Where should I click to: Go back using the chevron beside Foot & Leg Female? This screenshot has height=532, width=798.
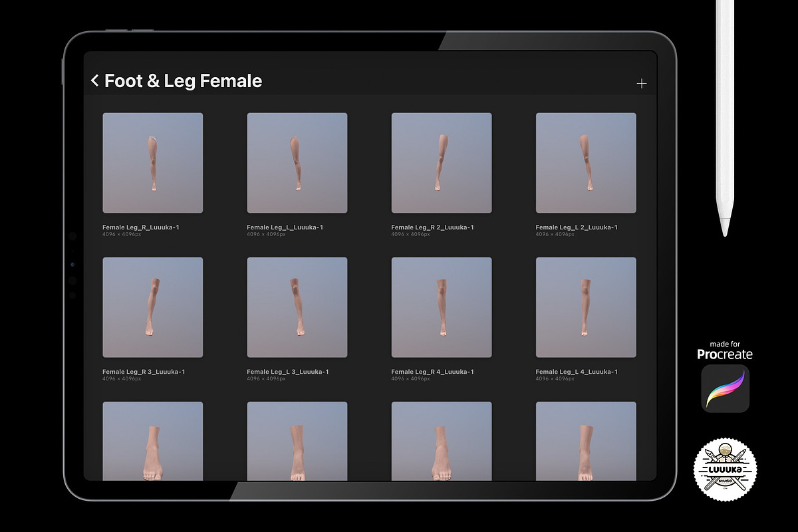tap(94, 81)
